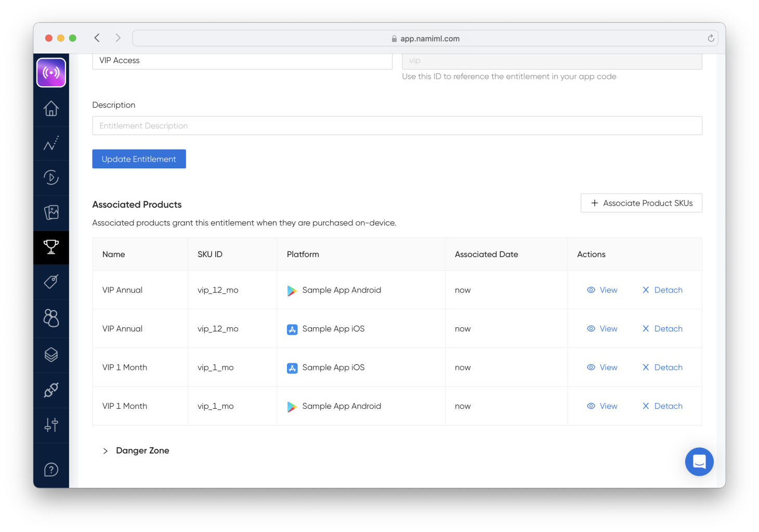Detach VIP Annual iOS product

click(662, 328)
